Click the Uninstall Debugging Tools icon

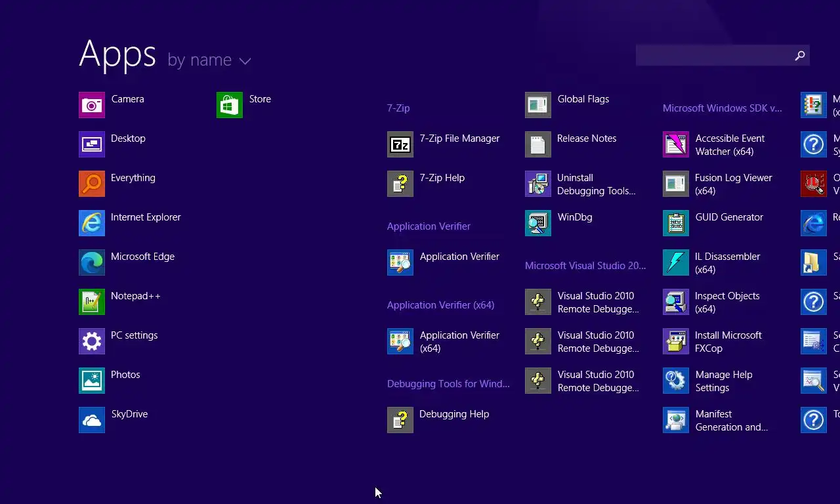tap(538, 184)
